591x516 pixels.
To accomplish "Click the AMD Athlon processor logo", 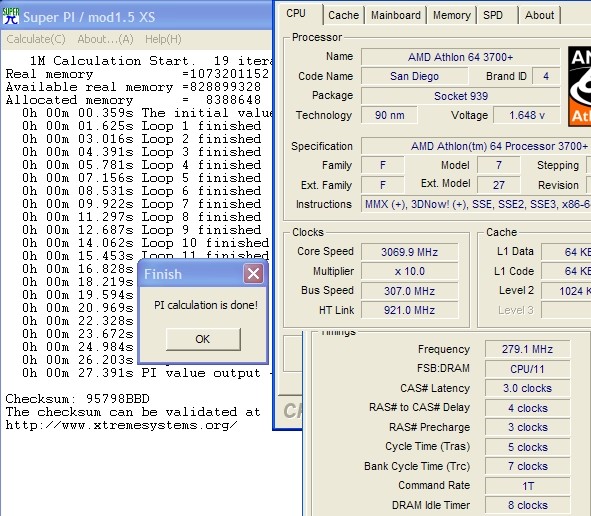I will click(x=580, y=86).
